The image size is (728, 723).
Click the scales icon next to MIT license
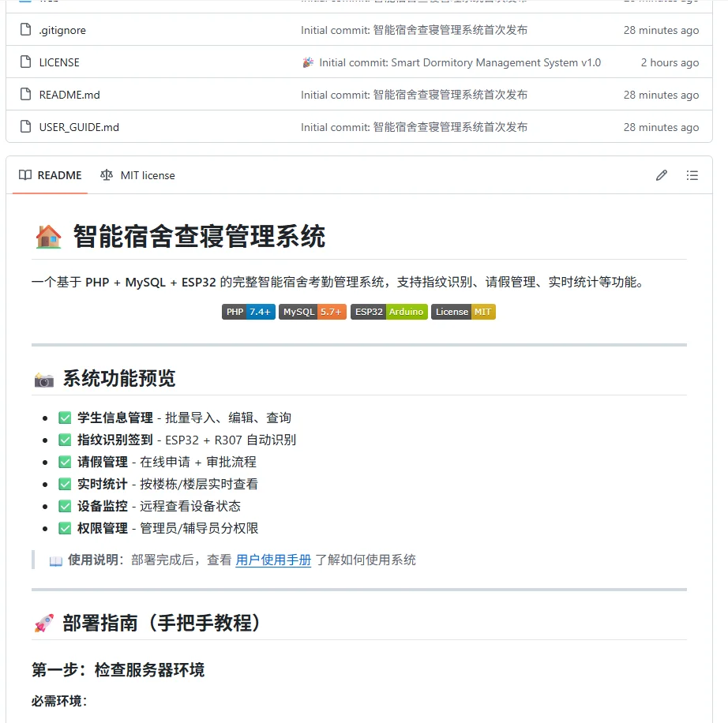tap(106, 175)
